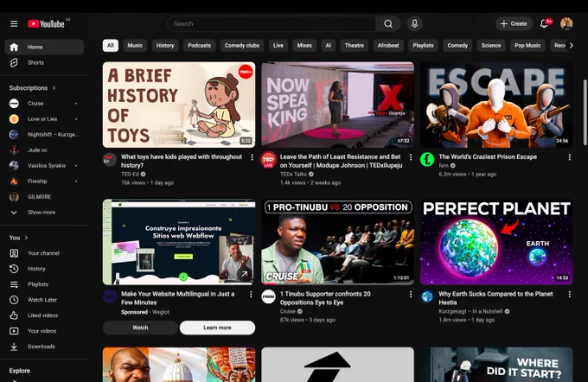Expand the You section chevron
This screenshot has width=588, height=382.
(x=26, y=238)
